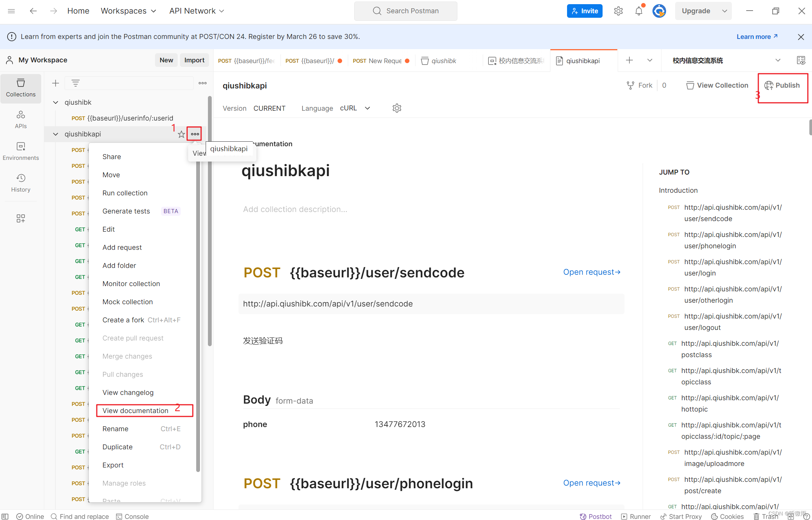The width and height of the screenshot is (812, 520).
Task: Open the tabs overflow chevron
Action: [x=650, y=60]
